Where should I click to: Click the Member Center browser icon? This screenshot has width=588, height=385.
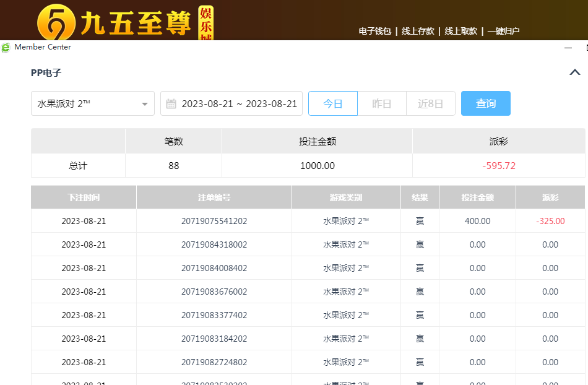point(6,48)
